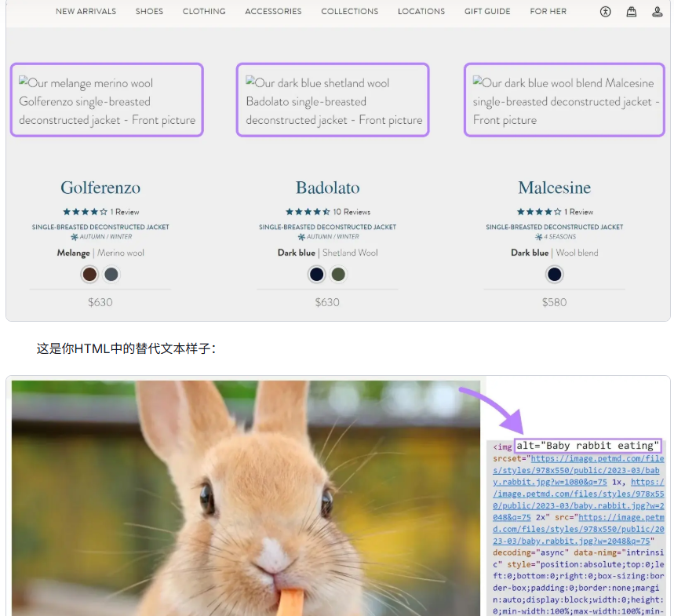Open the SHOES menu
The width and height of the screenshot is (674, 616).
coord(149,12)
